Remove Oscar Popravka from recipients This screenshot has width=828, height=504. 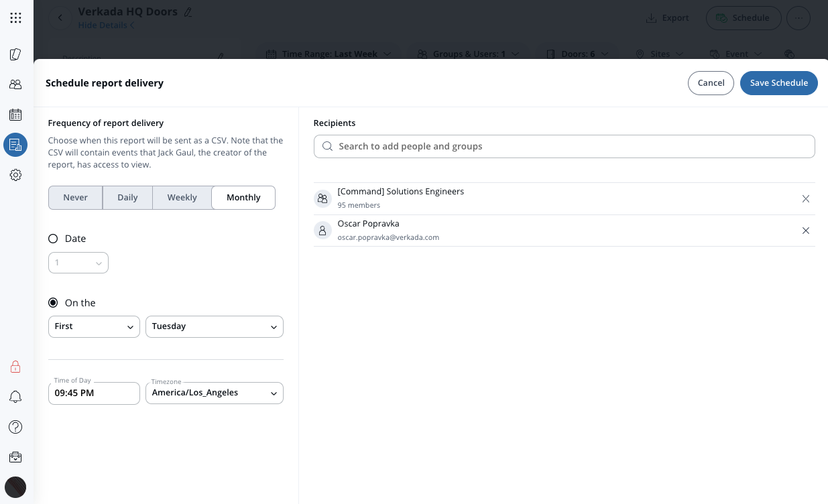pos(806,231)
